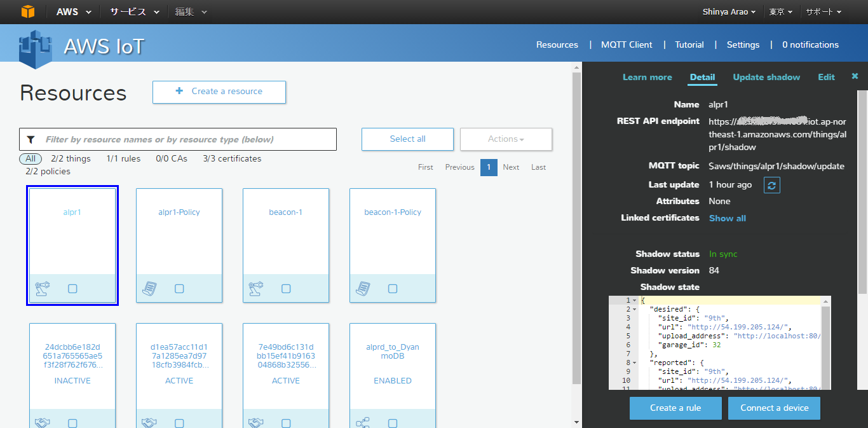868x428 pixels.
Task: Switch to the Update shadow tab
Action: (766, 77)
